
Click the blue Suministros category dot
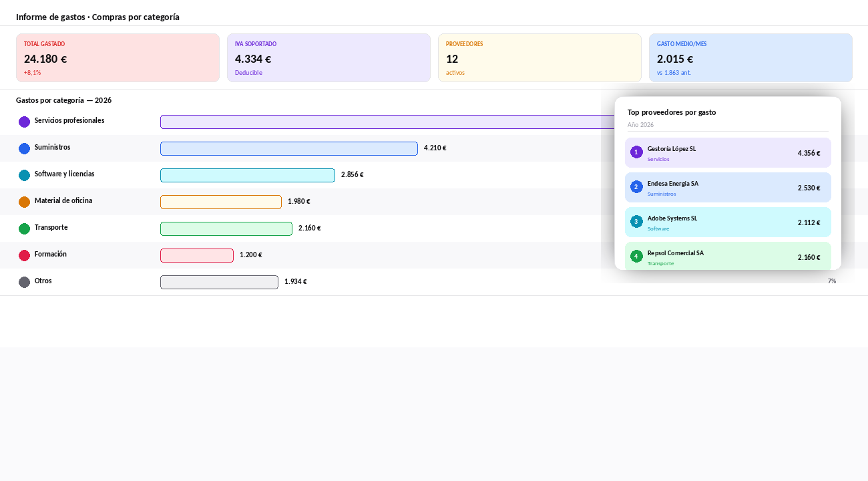(x=25, y=148)
